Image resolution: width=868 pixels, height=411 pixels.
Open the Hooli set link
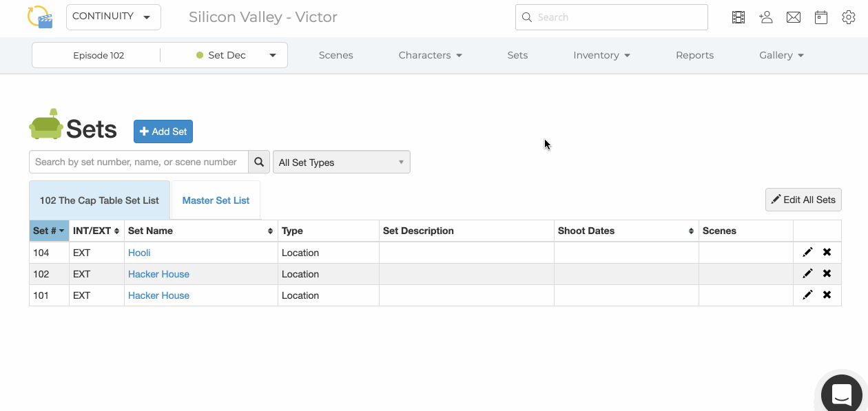pyautogui.click(x=139, y=253)
